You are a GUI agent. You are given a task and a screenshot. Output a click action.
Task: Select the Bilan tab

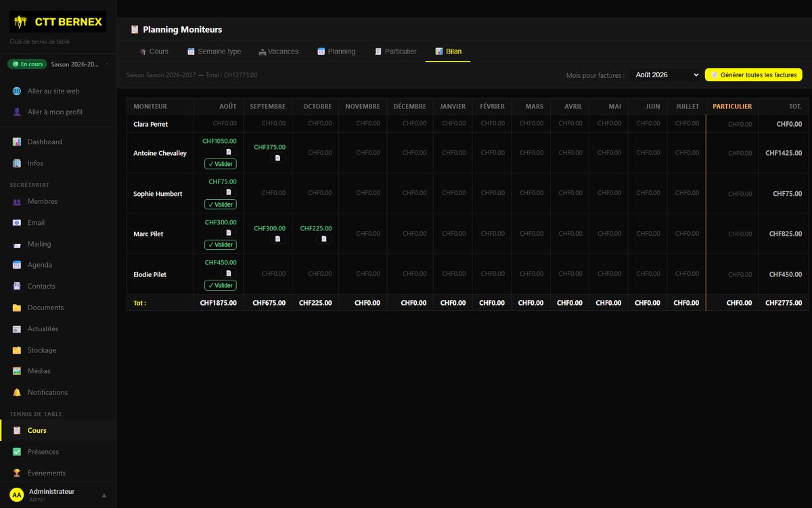(448, 51)
